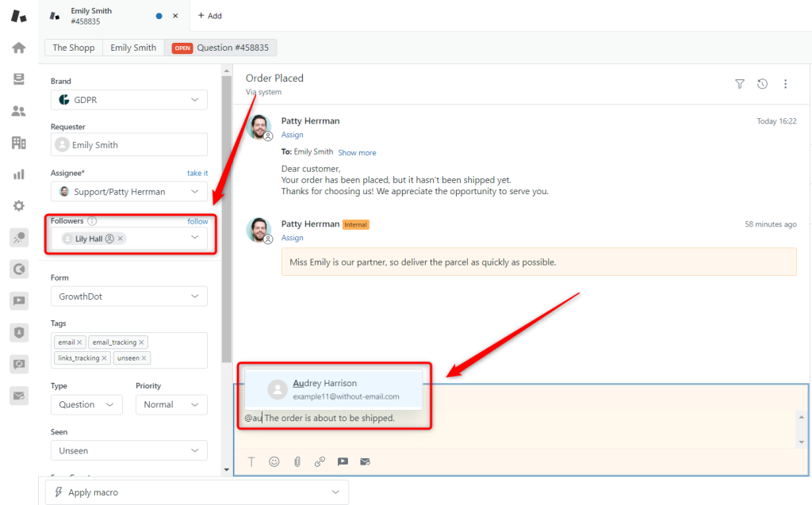Insert a hyperlink via the link icon

(x=320, y=461)
